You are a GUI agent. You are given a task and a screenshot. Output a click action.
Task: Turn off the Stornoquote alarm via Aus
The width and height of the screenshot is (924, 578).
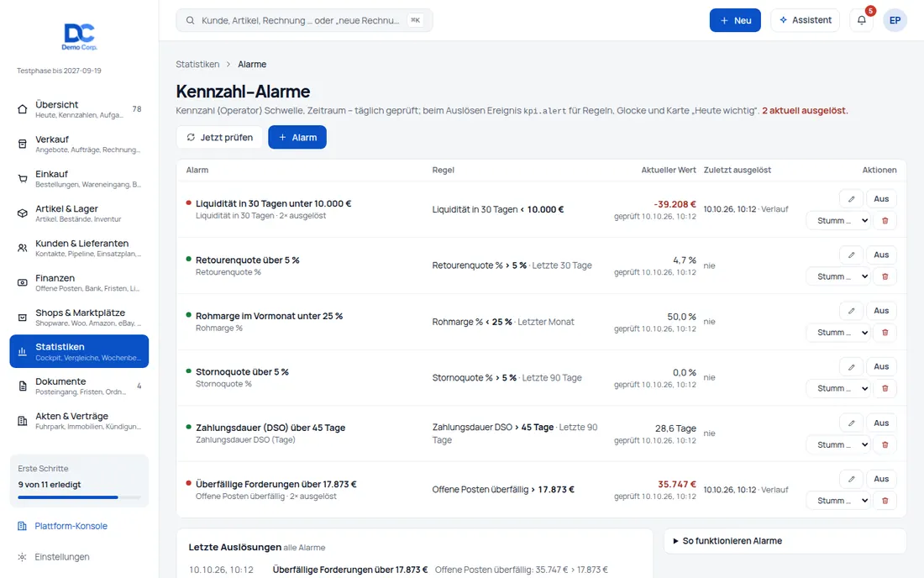pyautogui.click(x=881, y=367)
